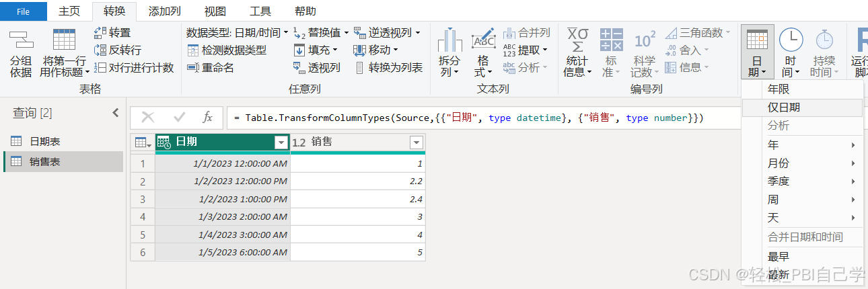This screenshot has width=868, height=289.
Task: Click 检测数据类型 detect data type
Action: click(227, 50)
